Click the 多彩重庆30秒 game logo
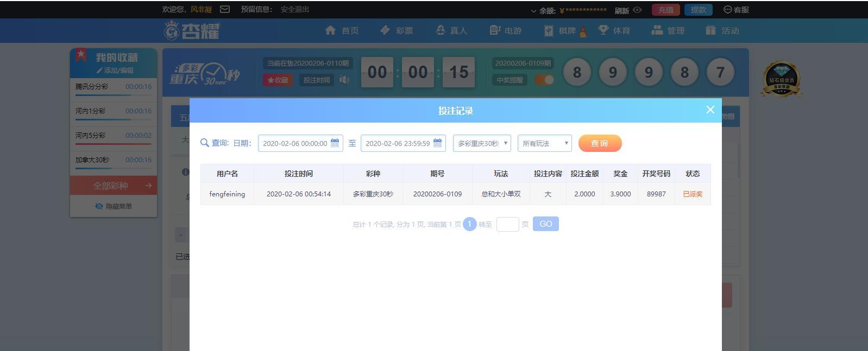Screen dimensions: 868x351 point(204,73)
